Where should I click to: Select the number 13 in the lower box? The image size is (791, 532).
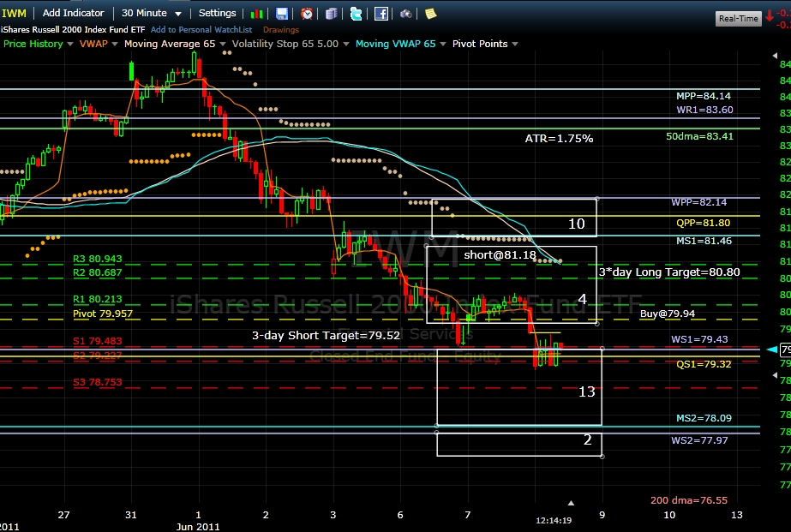pyautogui.click(x=587, y=392)
